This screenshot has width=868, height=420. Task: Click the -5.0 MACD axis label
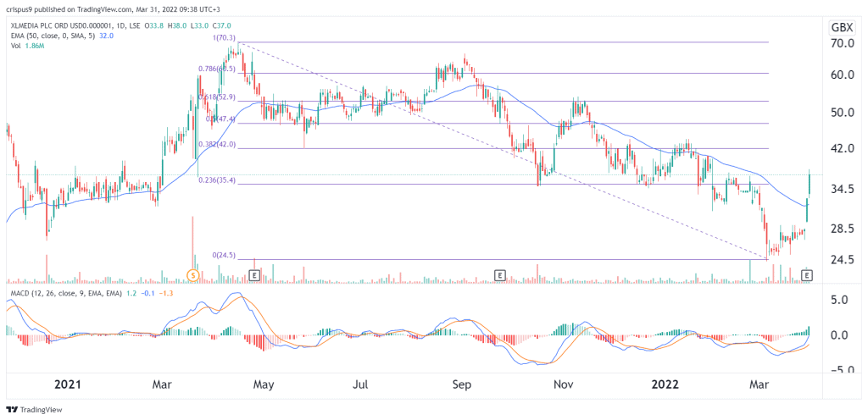[x=845, y=370]
